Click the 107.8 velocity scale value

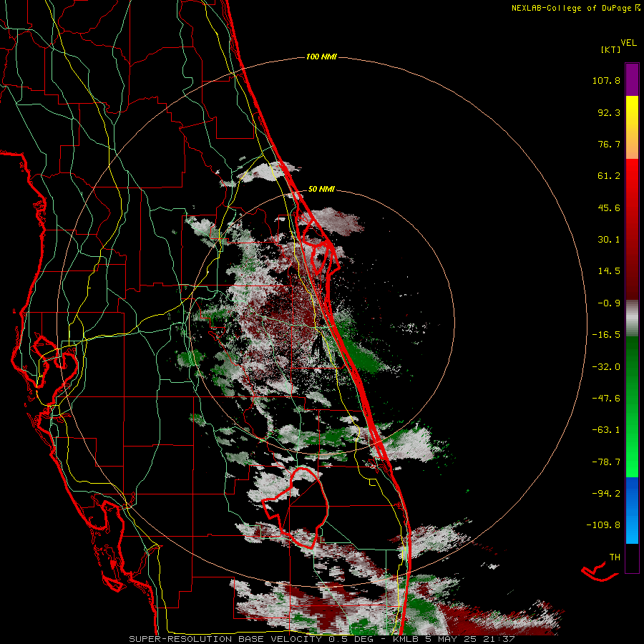606,80
